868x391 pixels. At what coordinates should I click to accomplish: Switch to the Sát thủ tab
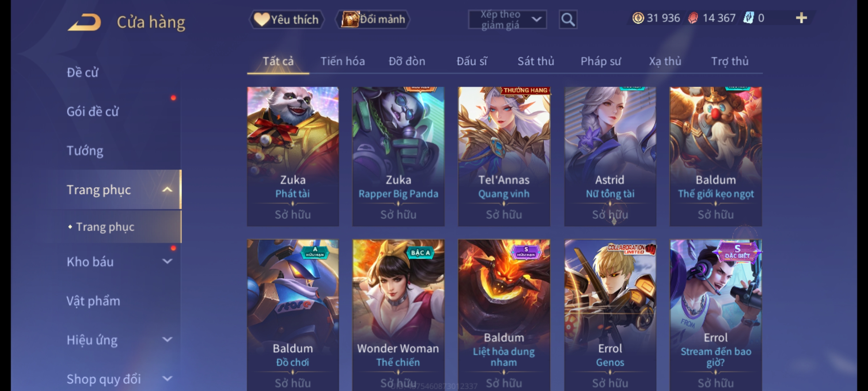536,61
